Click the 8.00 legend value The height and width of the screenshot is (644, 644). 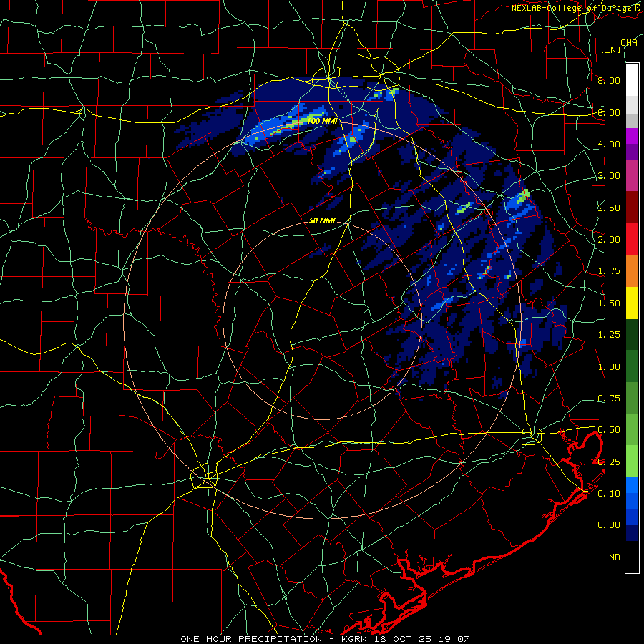(x=609, y=80)
